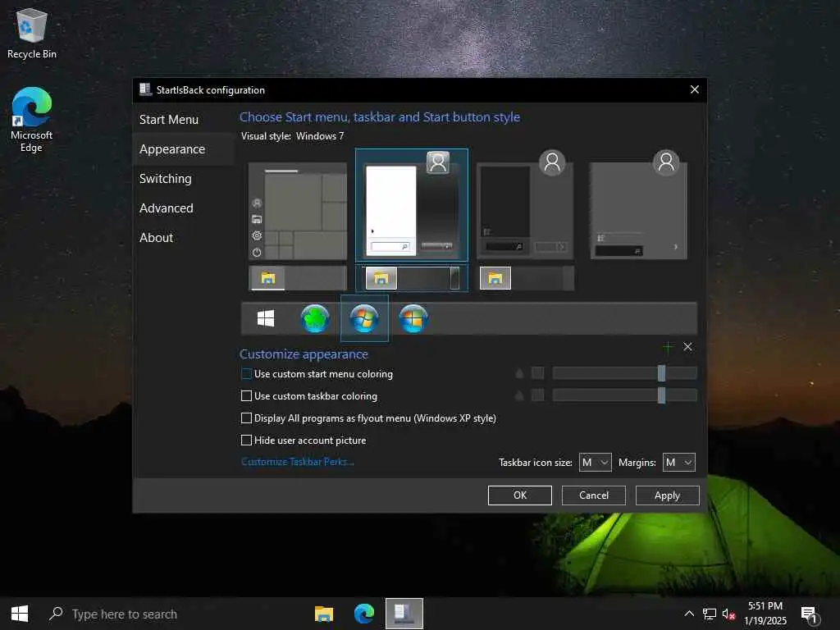Pick the Windows 7 start orb
The image size is (840, 630).
click(x=364, y=318)
